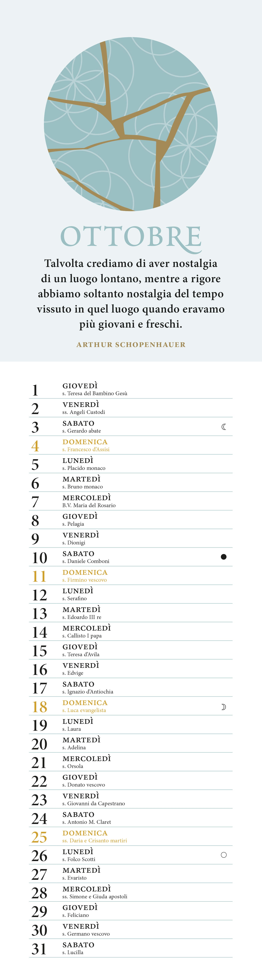
Task: Click the crescent moon icon on Saturday 3
Action: tap(224, 427)
